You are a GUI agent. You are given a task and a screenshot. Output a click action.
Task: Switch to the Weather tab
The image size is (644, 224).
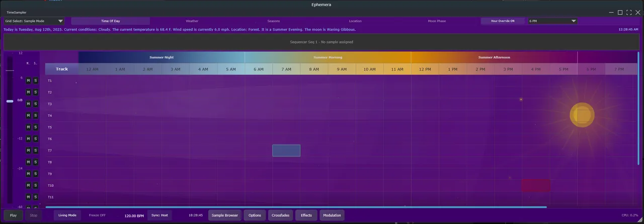(192, 21)
